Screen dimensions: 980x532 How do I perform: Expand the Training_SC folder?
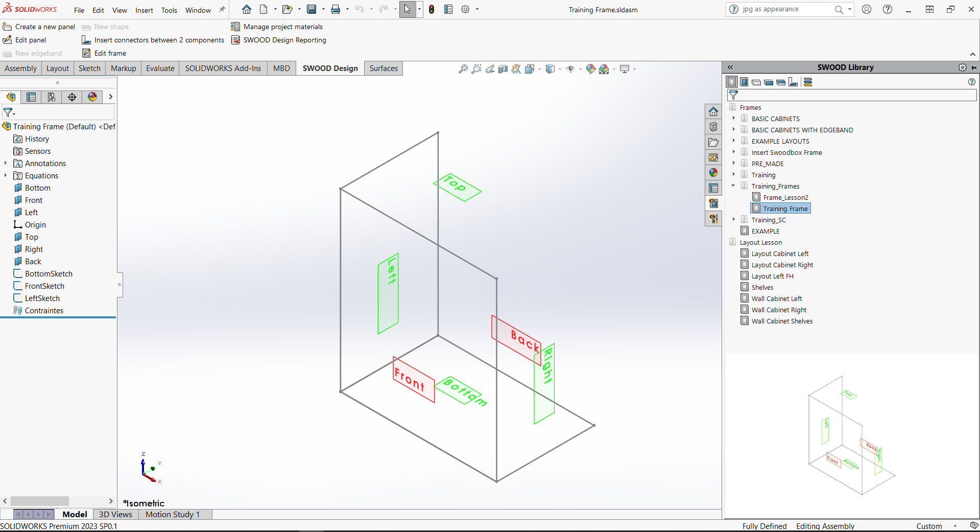coord(734,220)
